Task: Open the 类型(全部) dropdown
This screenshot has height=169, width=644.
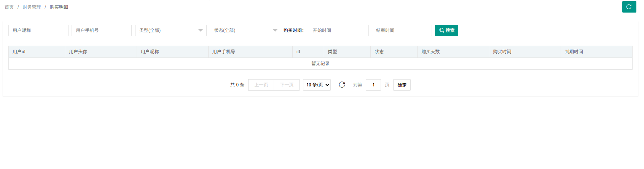Action: tap(171, 30)
